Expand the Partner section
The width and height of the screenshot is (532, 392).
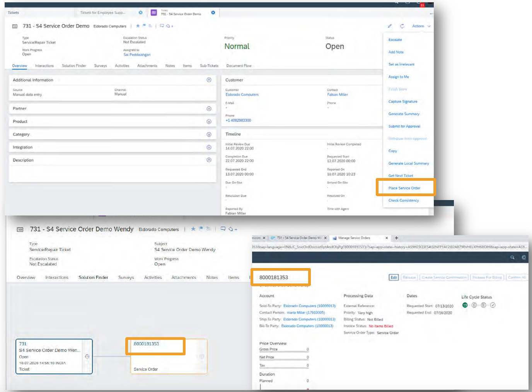(x=209, y=109)
